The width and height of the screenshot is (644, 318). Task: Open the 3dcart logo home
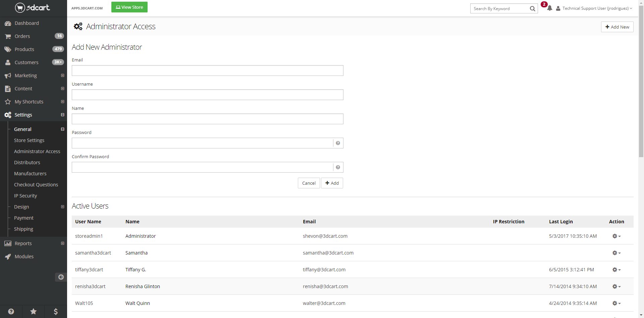coord(33,7)
